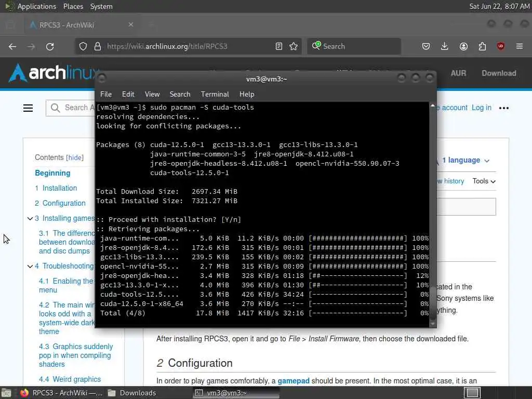Open ArchWiki more options ellipsis
The height and width of the screenshot is (399, 532).
pyautogui.click(x=504, y=108)
